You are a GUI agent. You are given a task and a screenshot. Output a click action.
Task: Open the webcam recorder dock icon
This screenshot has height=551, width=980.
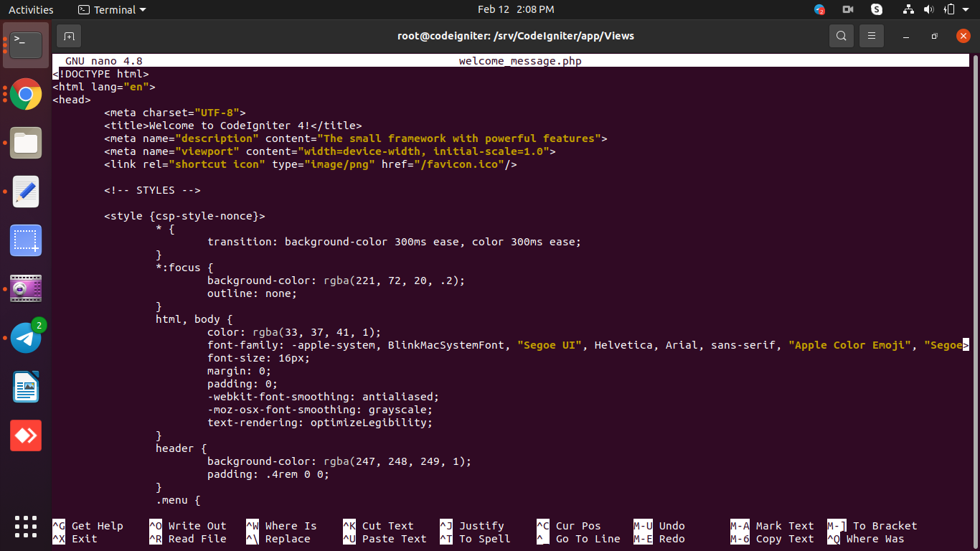26,289
